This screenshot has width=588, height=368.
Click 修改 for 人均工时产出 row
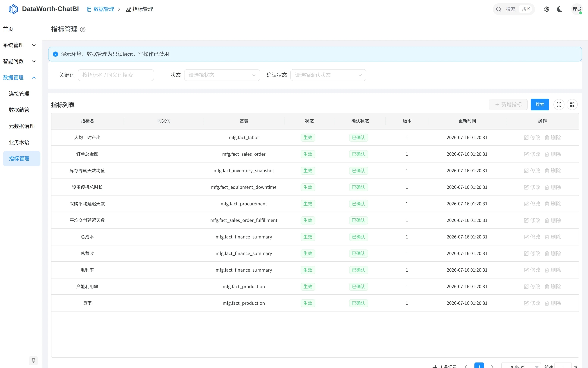pyautogui.click(x=532, y=137)
